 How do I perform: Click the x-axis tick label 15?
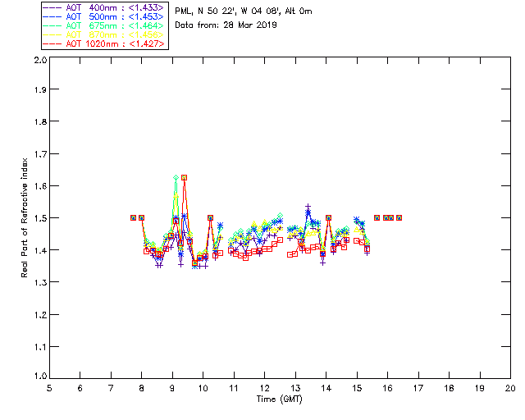(357, 388)
